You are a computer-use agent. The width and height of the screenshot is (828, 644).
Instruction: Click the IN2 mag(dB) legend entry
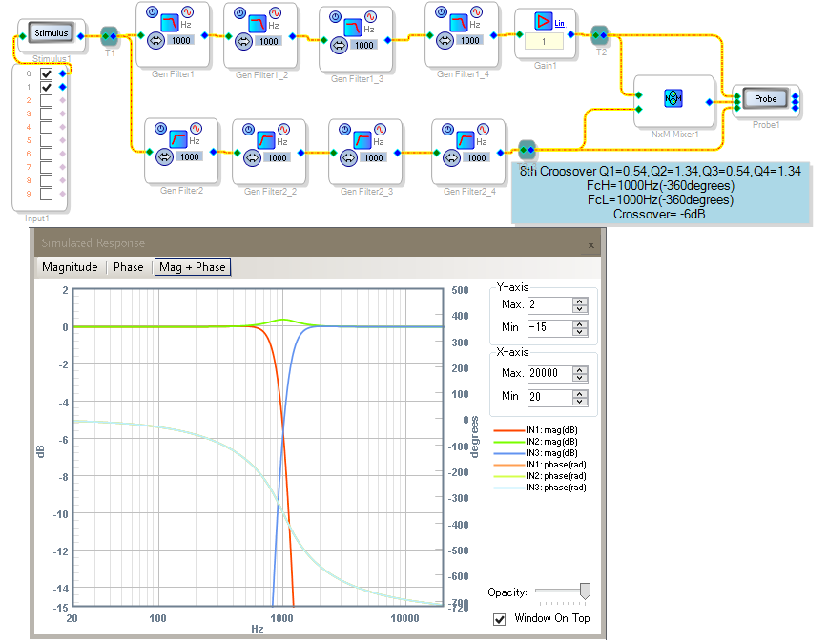point(536,442)
